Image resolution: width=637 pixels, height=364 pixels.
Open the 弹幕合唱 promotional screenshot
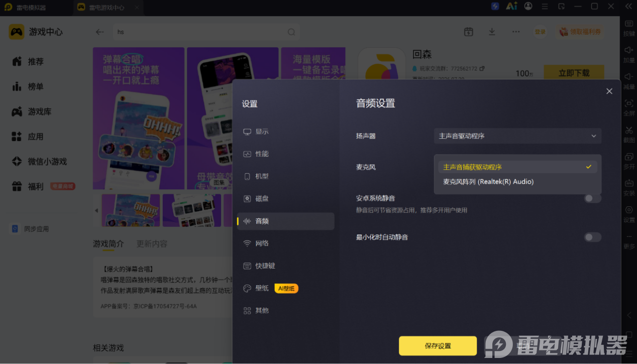coord(139,118)
